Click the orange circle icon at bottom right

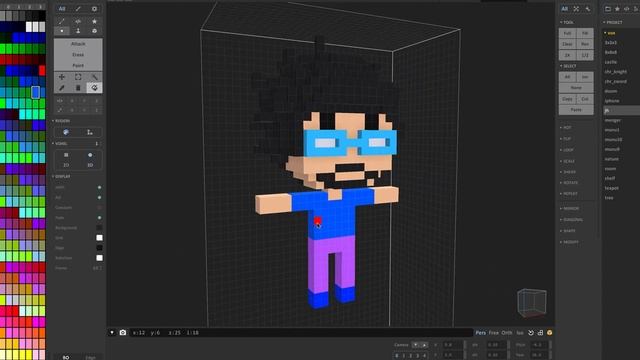(x=549, y=333)
